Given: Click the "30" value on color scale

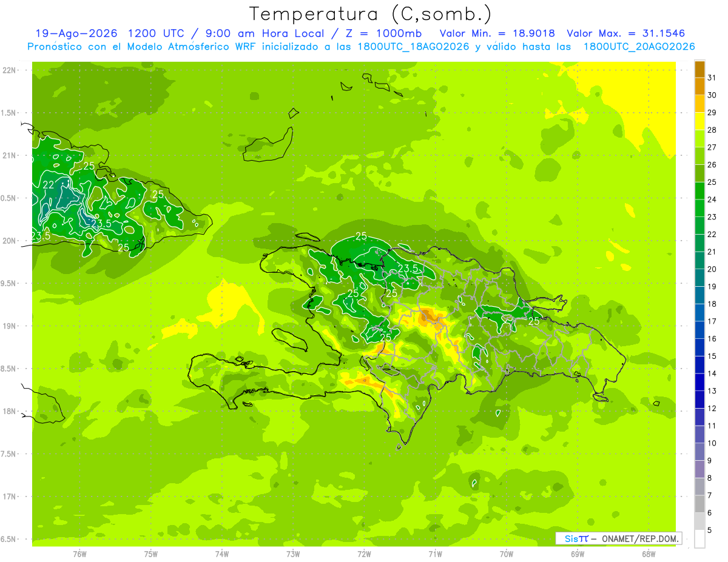Looking at the screenshot, I should point(712,95).
